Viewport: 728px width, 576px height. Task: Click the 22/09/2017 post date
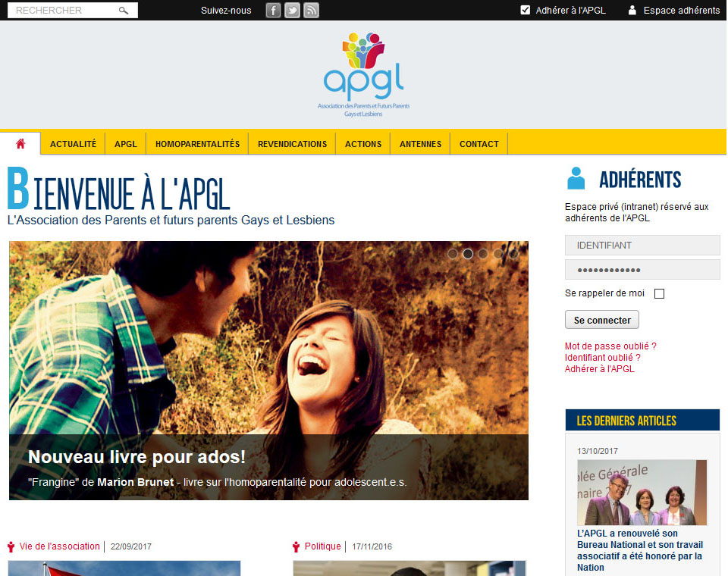[x=131, y=546]
